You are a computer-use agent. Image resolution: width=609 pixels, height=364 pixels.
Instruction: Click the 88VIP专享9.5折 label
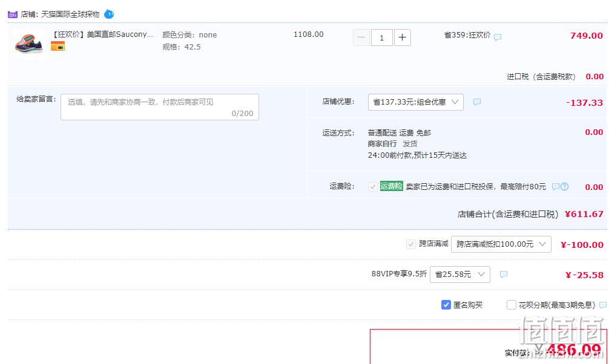pyautogui.click(x=399, y=273)
